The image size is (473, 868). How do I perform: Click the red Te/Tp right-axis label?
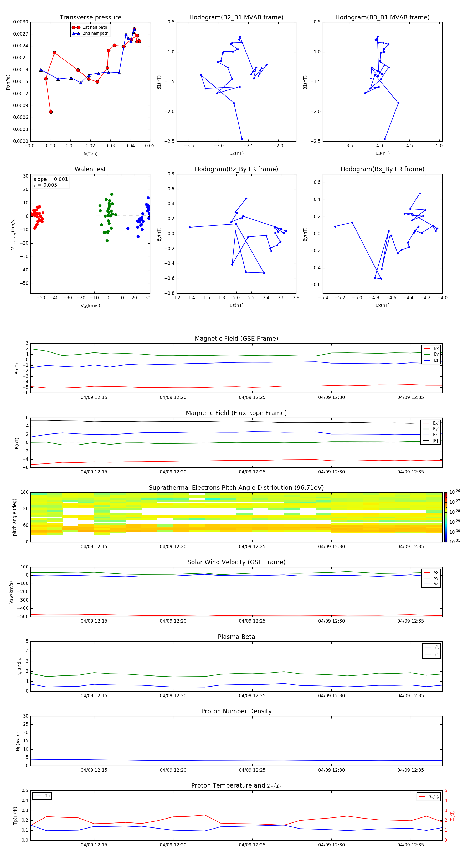click(453, 816)
